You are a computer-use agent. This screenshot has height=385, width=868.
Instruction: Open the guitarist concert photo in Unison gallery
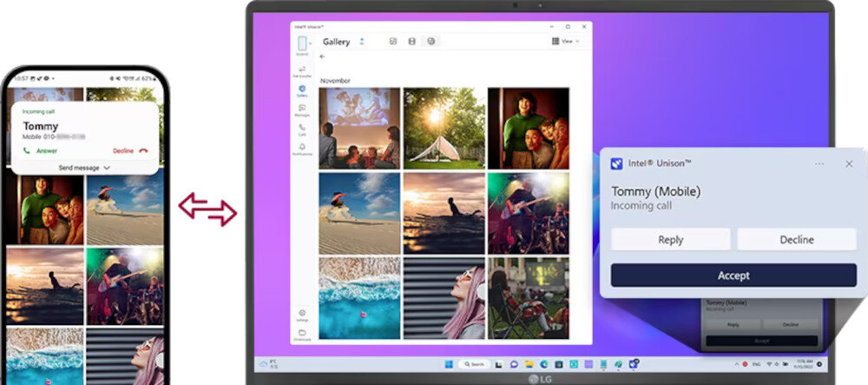tap(528, 213)
